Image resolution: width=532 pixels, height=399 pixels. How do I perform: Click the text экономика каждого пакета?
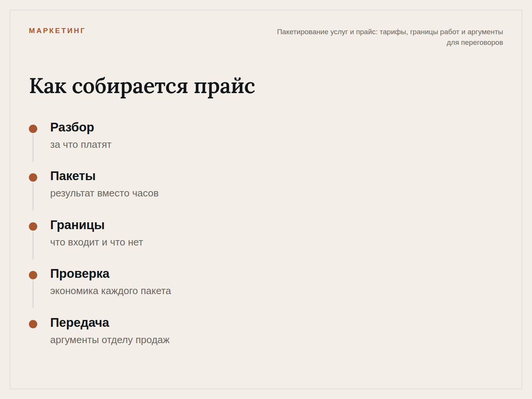point(111,291)
